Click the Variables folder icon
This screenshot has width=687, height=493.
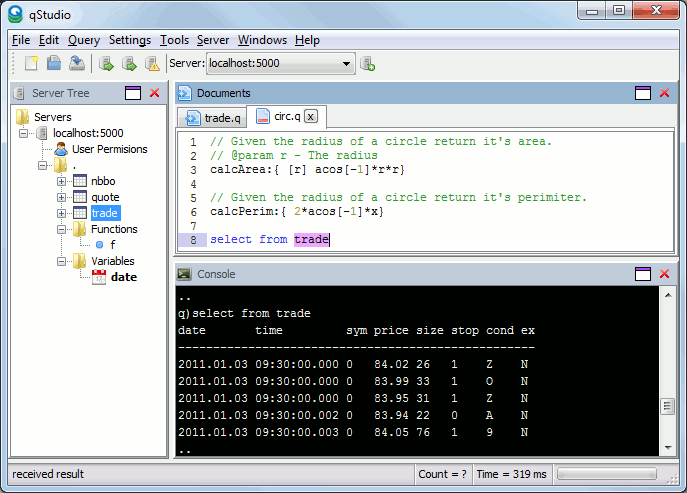(79, 261)
